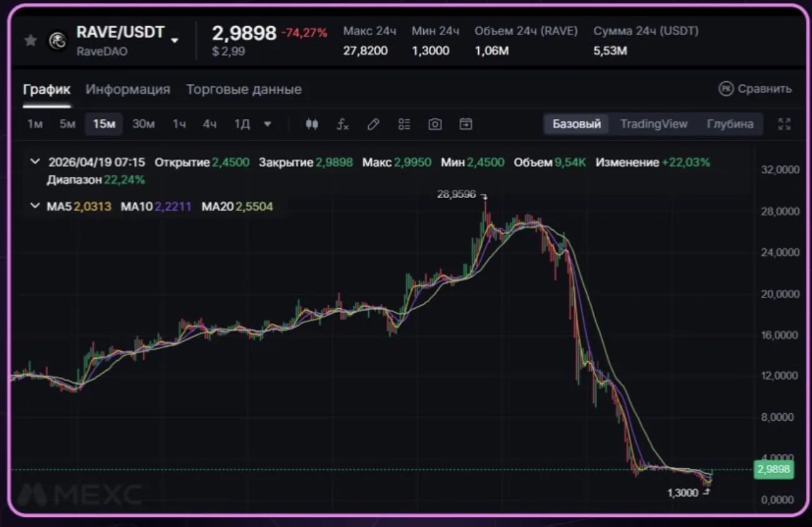Collapse the candle data row chevron

click(x=35, y=163)
